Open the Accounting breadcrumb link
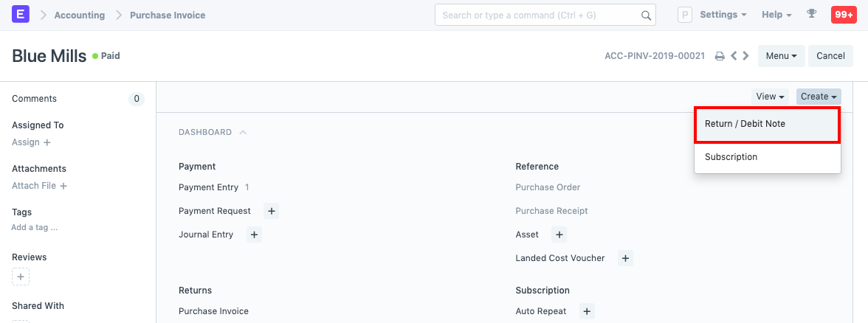Viewport: 868px width, 323px height. click(x=80, y=15)
